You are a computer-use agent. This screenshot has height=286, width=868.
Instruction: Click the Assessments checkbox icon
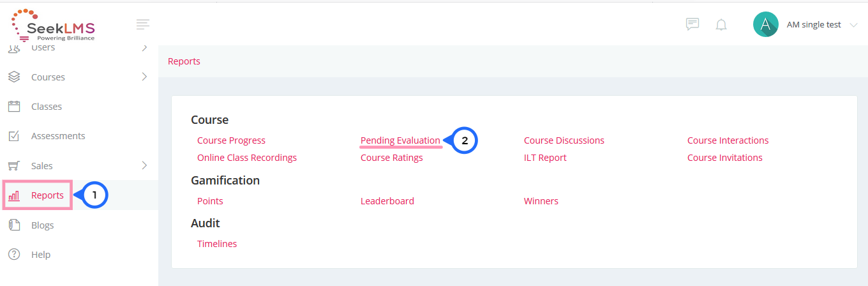pyautogui.click(x=14, y=136)
